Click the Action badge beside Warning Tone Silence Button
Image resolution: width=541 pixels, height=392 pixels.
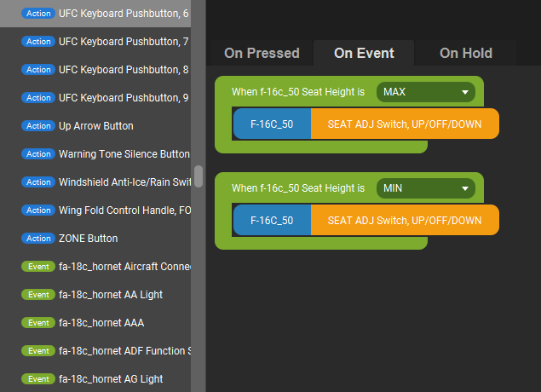point(38,154)
